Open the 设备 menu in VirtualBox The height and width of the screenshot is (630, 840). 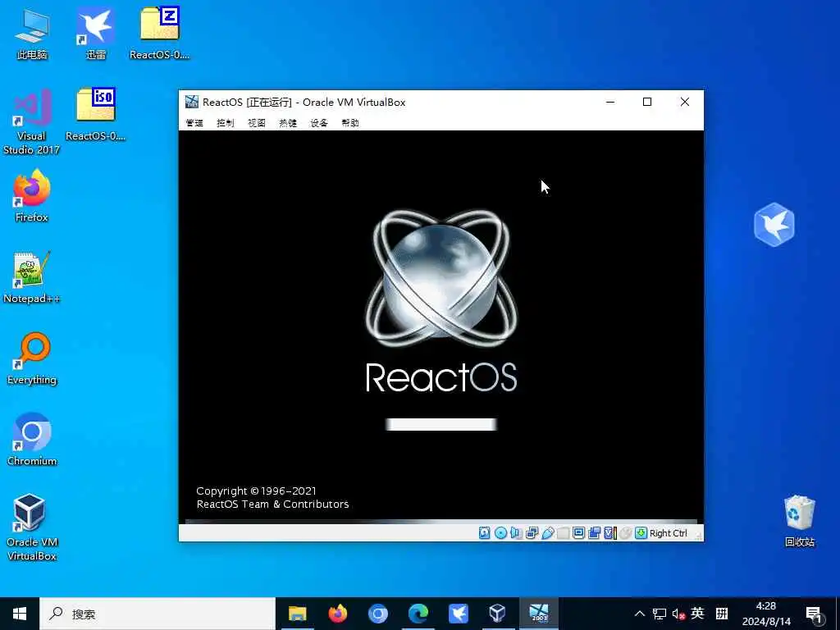pos(319,123)
